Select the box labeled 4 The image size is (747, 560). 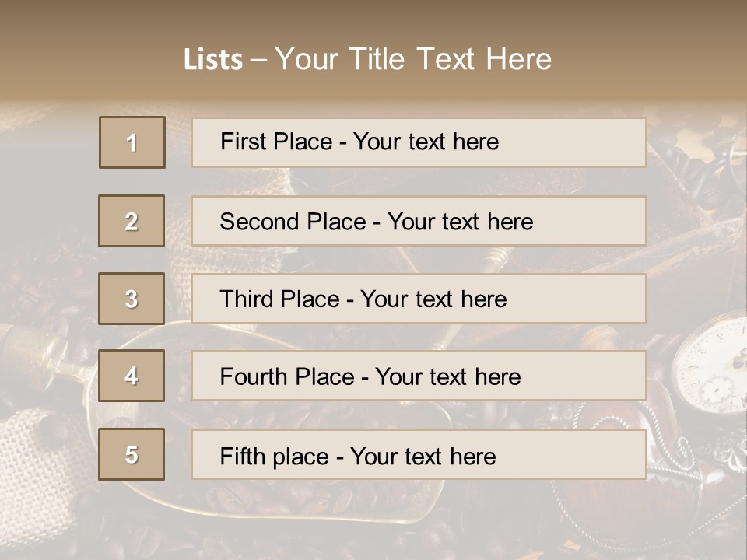tap(132, 376)
